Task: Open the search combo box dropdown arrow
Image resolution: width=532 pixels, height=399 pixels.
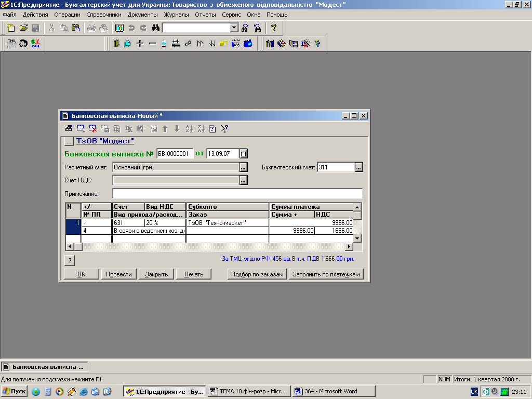Action: [234, 28]
